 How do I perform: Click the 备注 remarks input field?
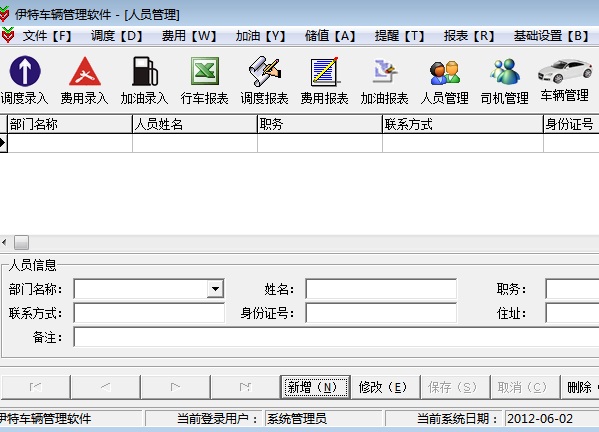[x=336, y=337]
